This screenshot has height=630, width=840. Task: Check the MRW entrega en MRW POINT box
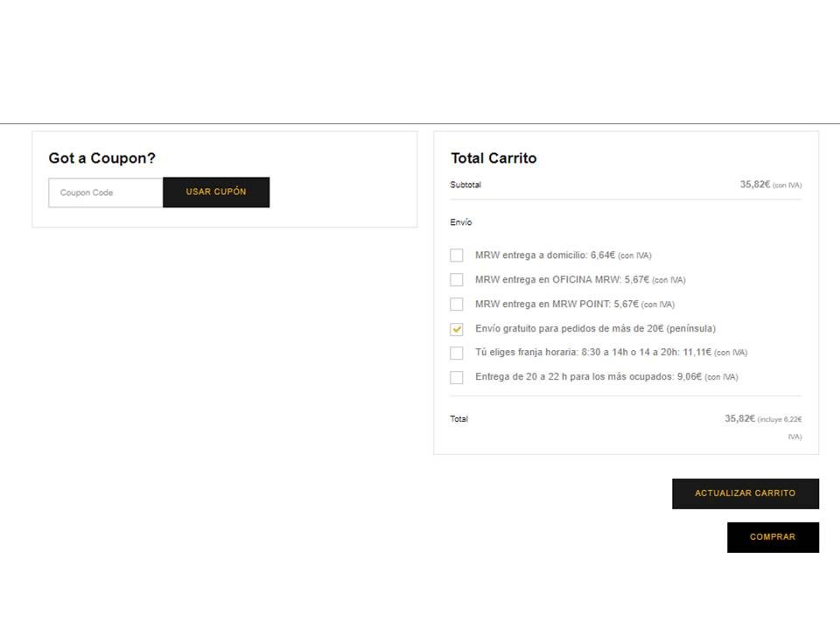[457, 304]
